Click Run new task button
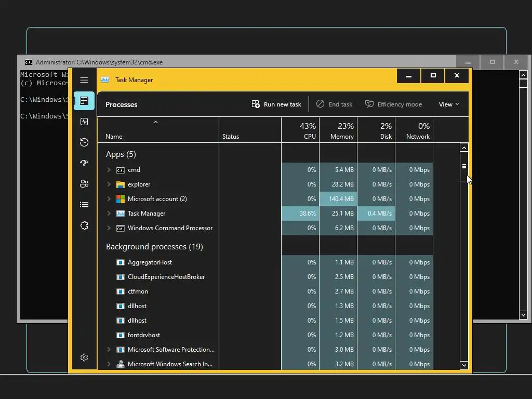The width and height of the screenshot is (532, 399). [x=276, y=104]
